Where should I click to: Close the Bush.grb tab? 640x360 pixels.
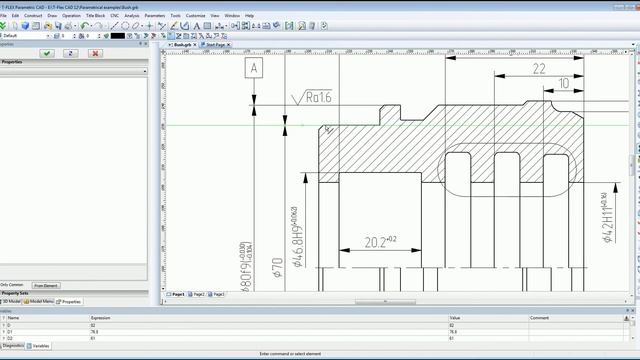(195, 44)
